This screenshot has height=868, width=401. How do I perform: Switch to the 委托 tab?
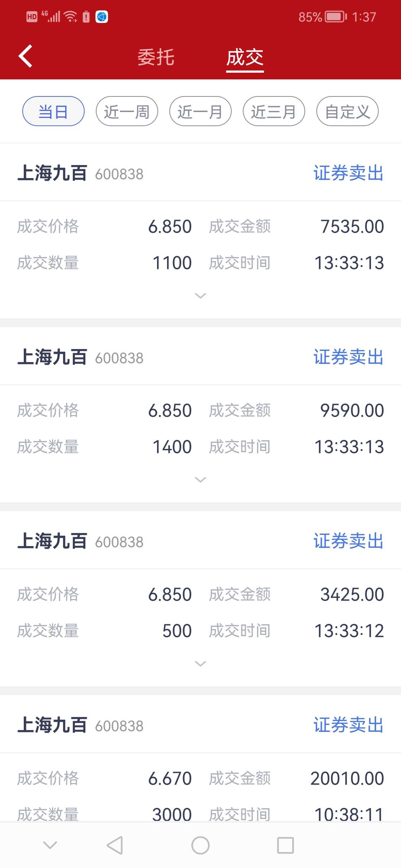pyautogui.click(x=156, y=57)
